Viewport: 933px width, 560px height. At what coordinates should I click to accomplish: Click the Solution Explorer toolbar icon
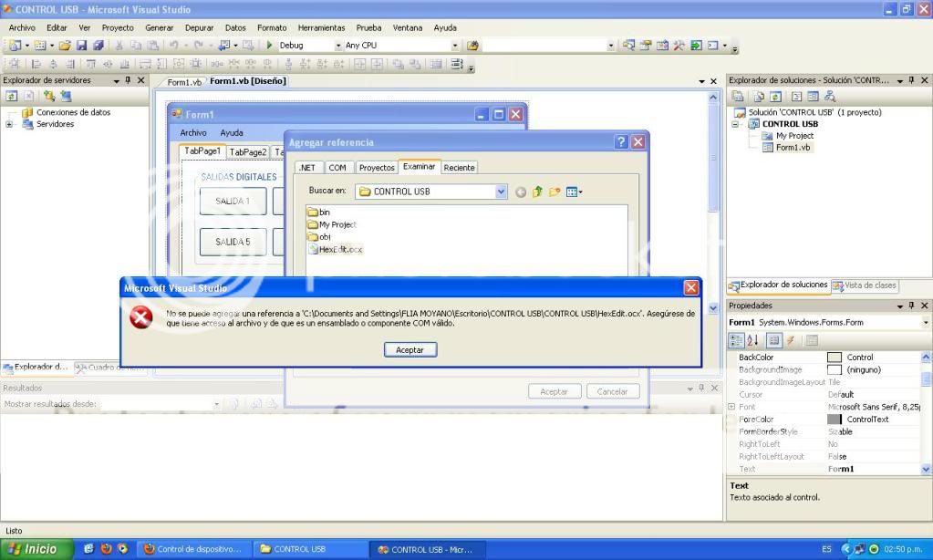(628, 46)
